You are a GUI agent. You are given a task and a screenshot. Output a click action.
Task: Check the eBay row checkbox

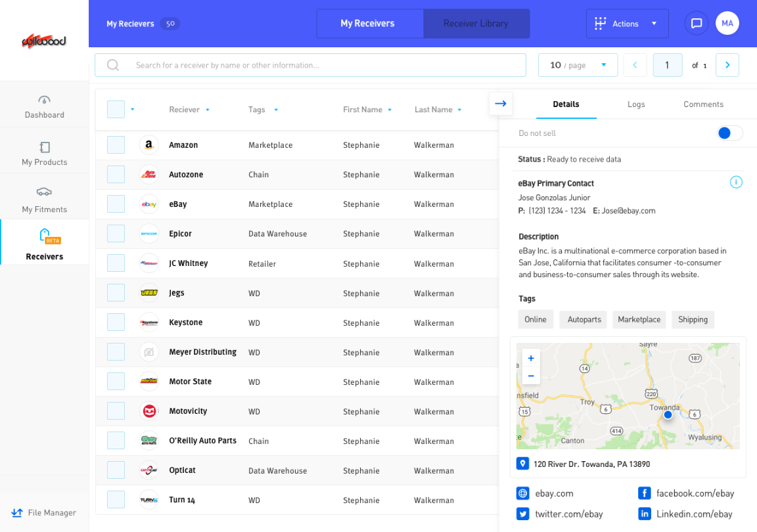[116, 204]
